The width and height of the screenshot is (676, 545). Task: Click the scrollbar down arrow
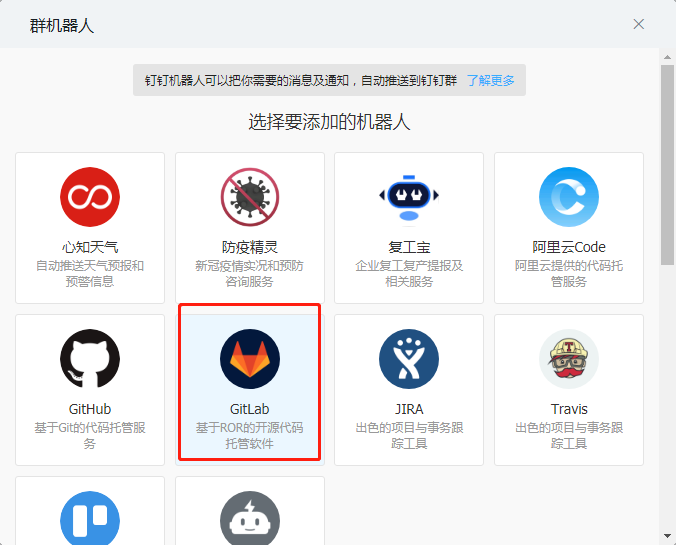[667, 536]
